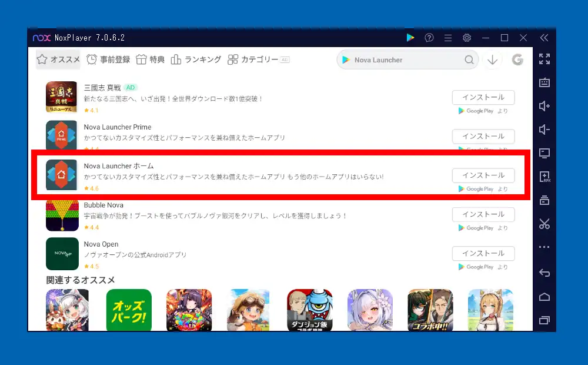The width and height of the screenshot is (588, 365).
Task: Click the Google Play より link under Bubble Nova
Action: (483, 228)
